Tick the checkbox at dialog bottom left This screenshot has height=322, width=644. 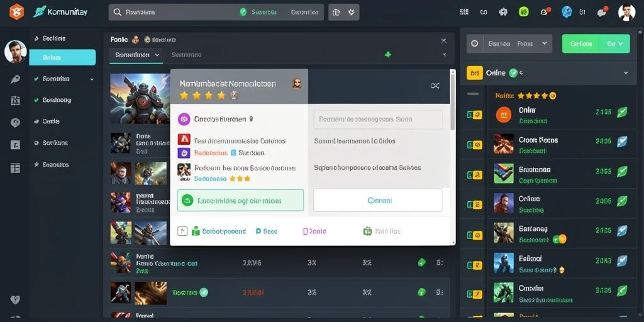(182, 231)
